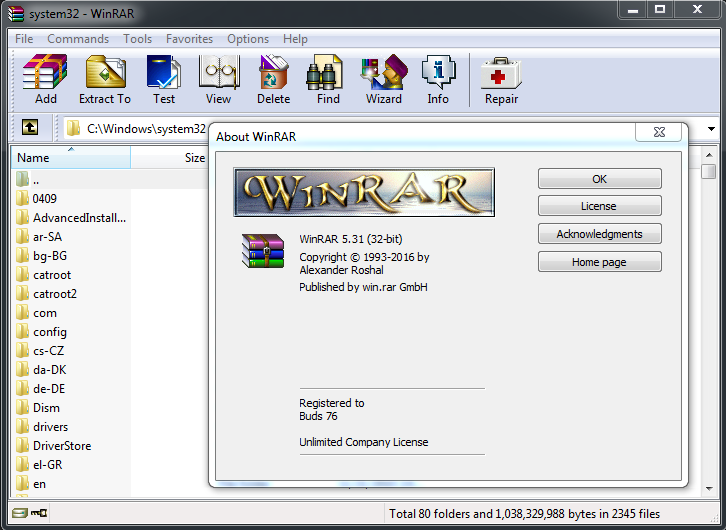Click the Delete toolbar icon

[273, 72]
